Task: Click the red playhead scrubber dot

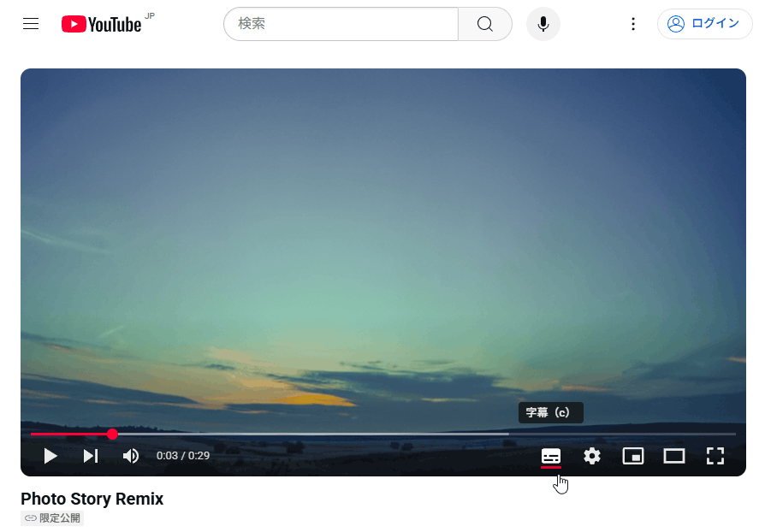Action: click(x=112, y=434)
